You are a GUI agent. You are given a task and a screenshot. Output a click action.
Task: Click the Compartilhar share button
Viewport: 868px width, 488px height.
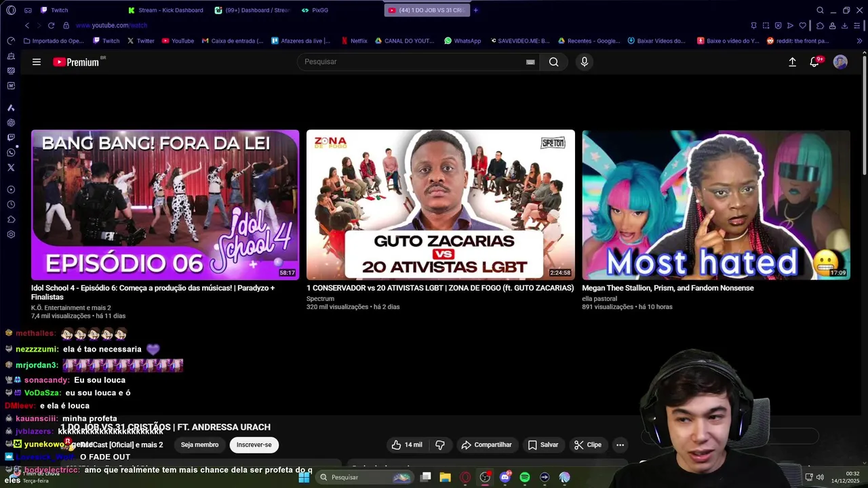click(x=486, y=445)
